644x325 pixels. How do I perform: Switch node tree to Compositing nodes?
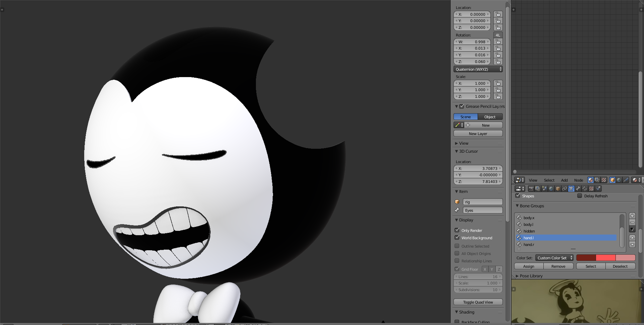tap(597, 180)
